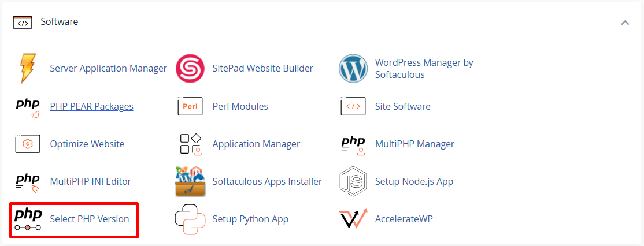Click the AccelerateWP logo icon
Screen dimensions: 644x246
tap(353, 219)
